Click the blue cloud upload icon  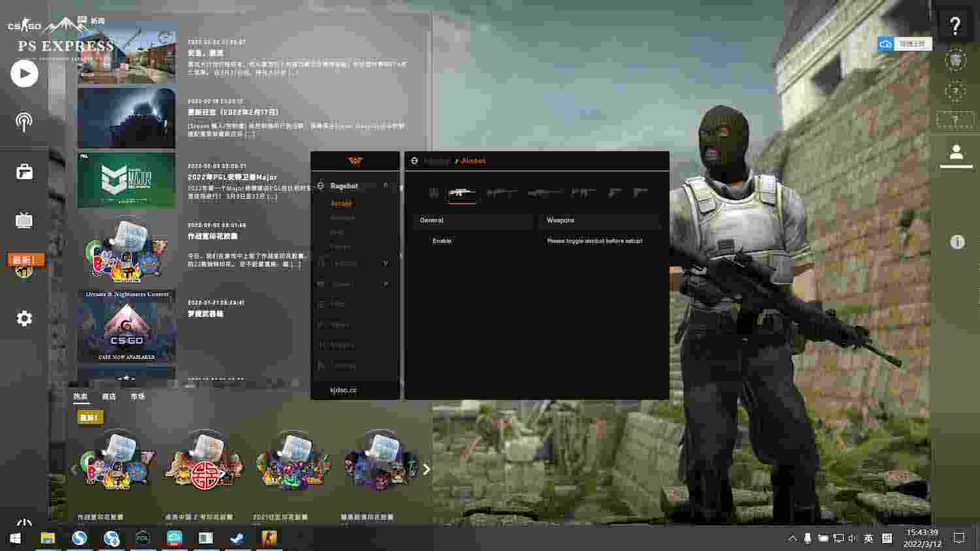coord(886,44)
